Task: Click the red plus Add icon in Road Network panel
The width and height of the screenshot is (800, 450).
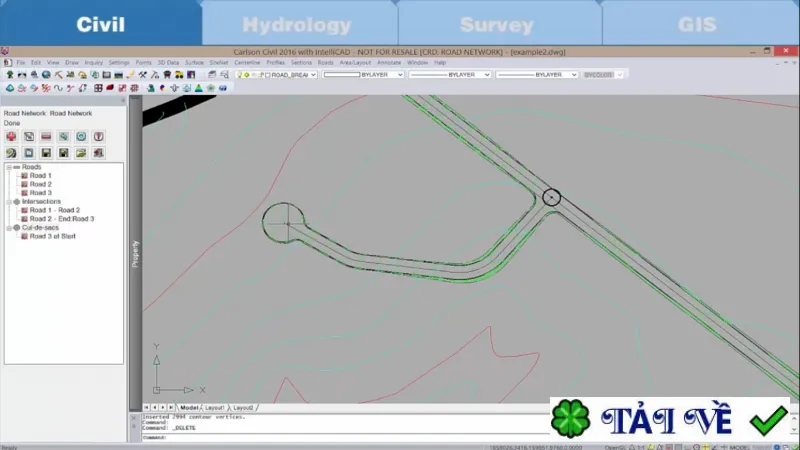Action: tap(11, 137)
